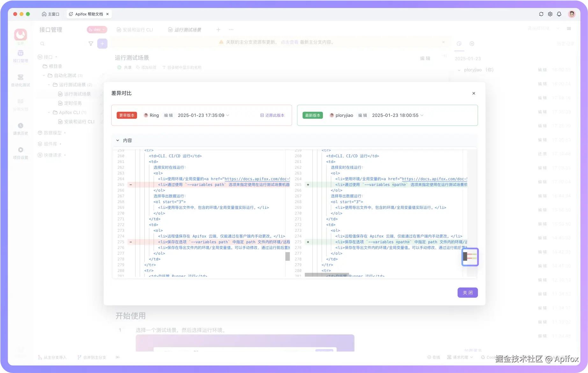
Task: Open the hamburger menu at top right
Action: click(x=569, y=28)
